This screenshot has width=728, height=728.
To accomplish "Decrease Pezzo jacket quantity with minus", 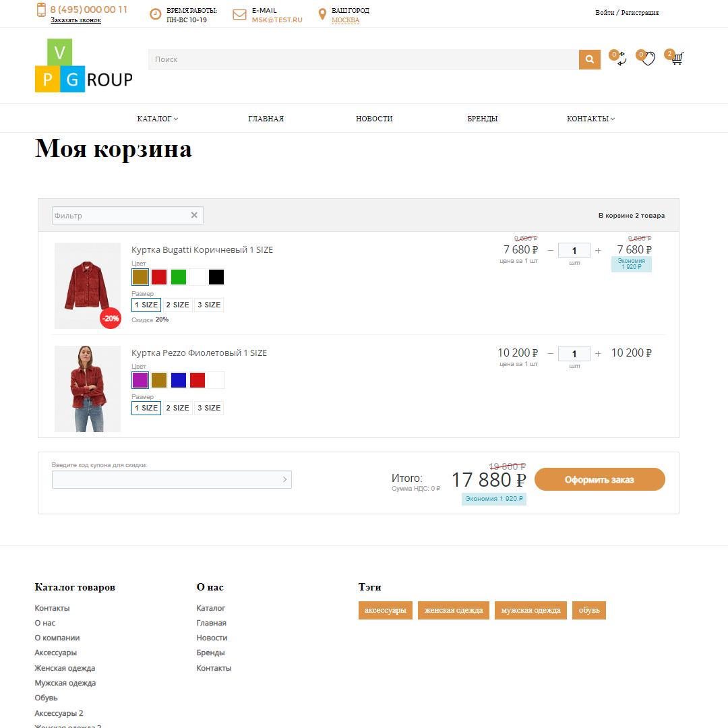I will click(551, 354).
